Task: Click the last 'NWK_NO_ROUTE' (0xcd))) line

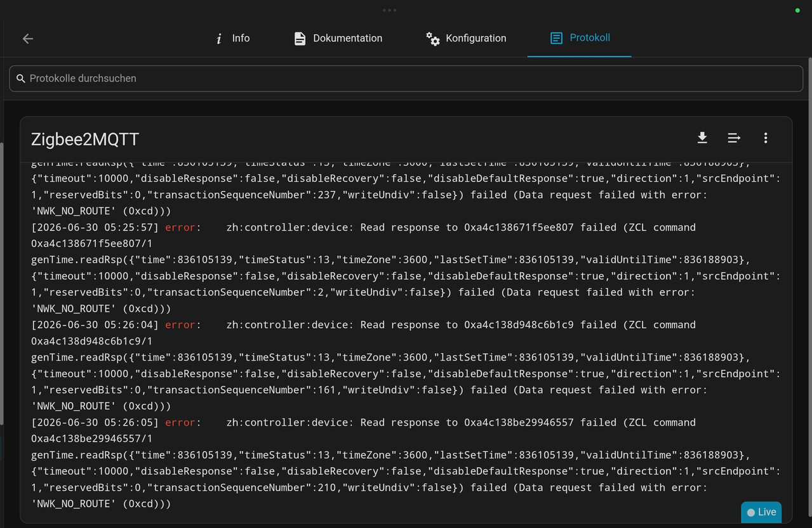Action: [101, 504]
